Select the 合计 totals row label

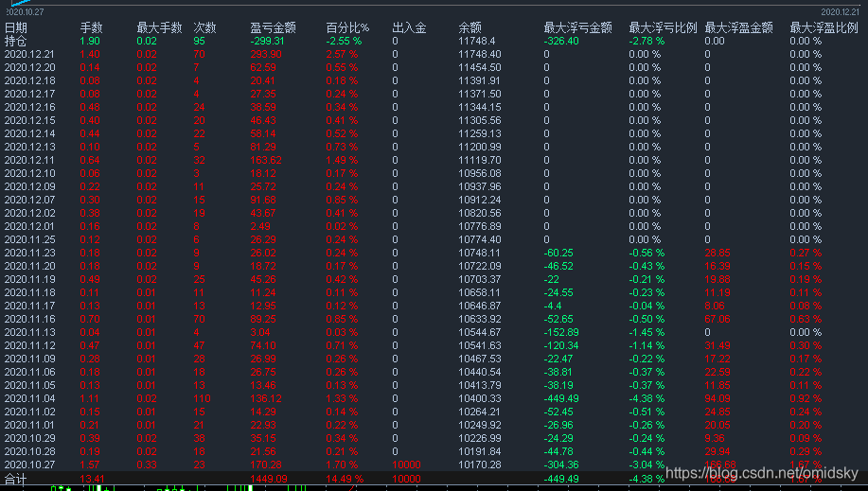click(x=15, y=479)
